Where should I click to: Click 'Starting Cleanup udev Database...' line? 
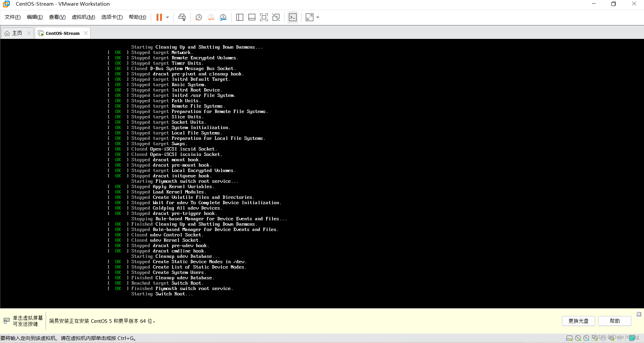[176, 256]
